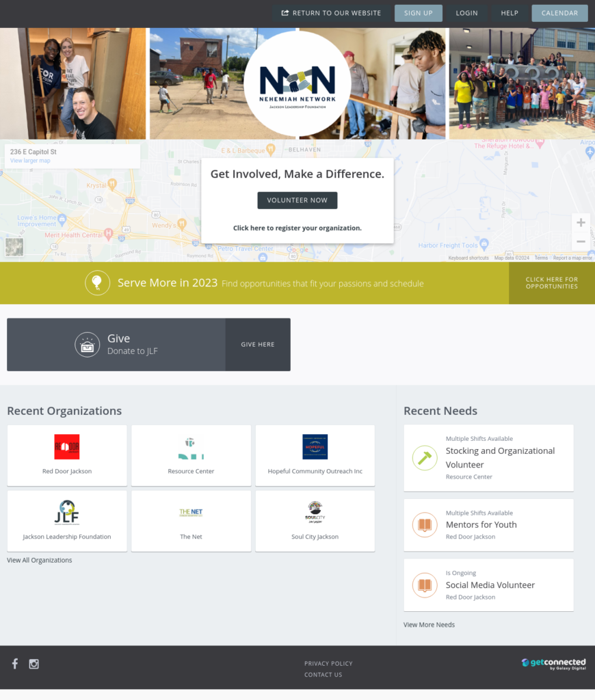This screenshot has height=700, width=595.
Task: Open the Resource Center logo
Action: [191, 446]
